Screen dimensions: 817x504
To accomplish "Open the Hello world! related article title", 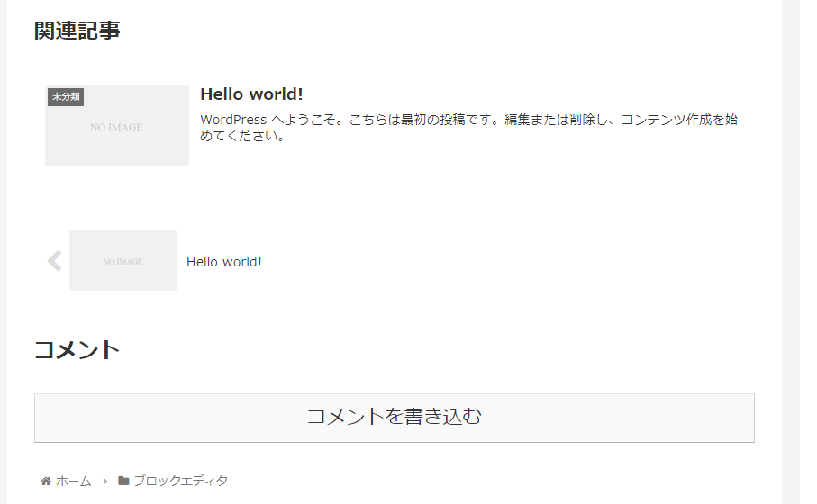I will (x=251, y=94).
